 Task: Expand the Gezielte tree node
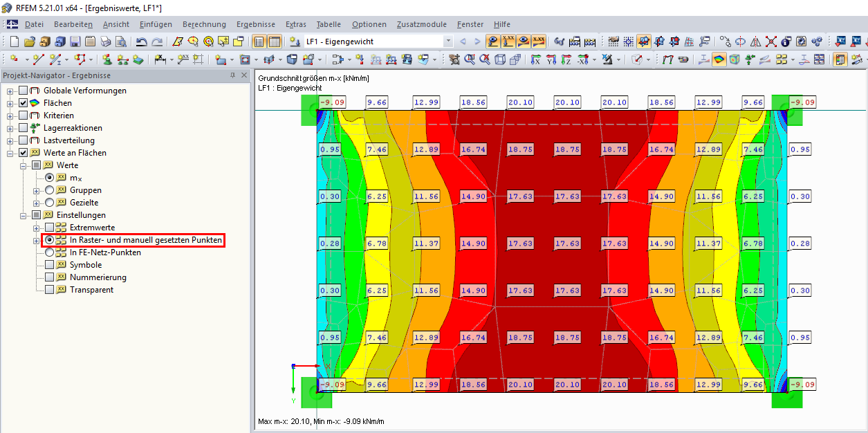click(37, 203)
